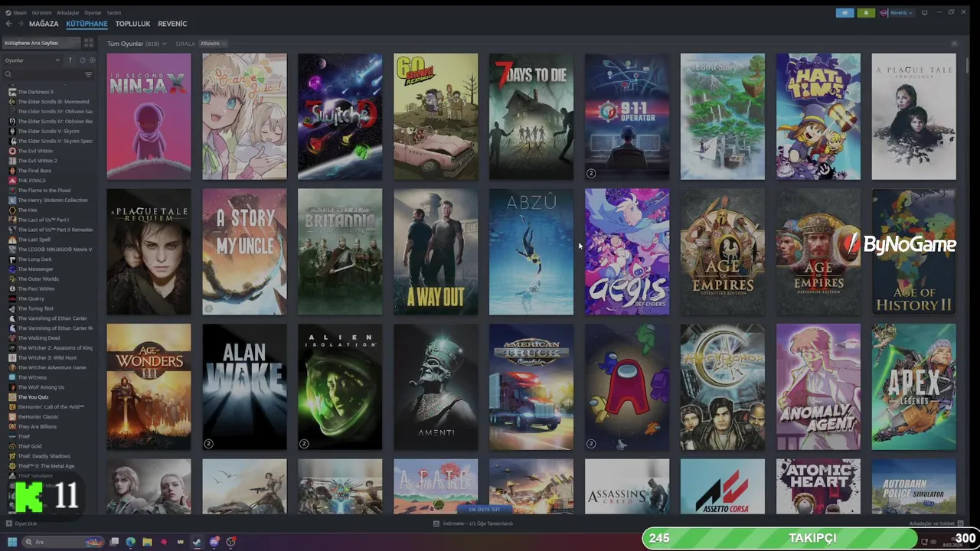Open the A Way Out cover
The width and height of the screenshot is (980, 551).
click(436, 252)
